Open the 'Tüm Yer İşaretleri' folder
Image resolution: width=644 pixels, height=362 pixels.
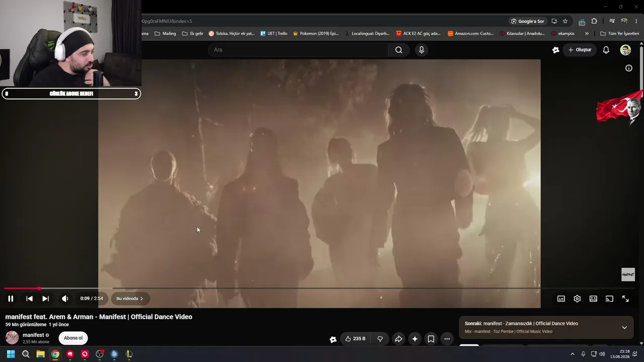coord(619,34)
